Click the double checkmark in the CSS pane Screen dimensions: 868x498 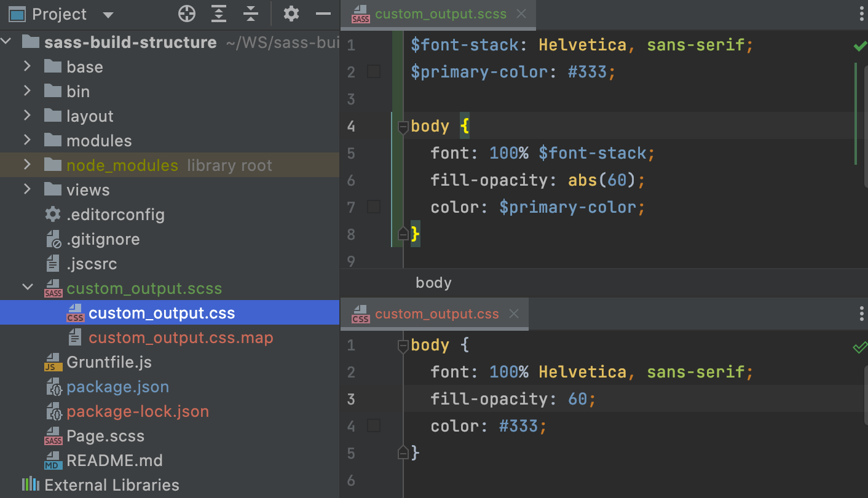click(x=859, y=347)
